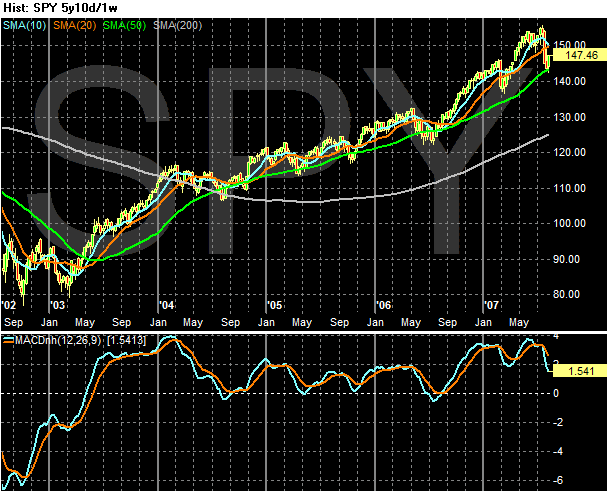The height and width of the screenshot is (494, 608).
Task: Click the MACDnh(12,26,9) indicator label
Action: coord(58,341)
